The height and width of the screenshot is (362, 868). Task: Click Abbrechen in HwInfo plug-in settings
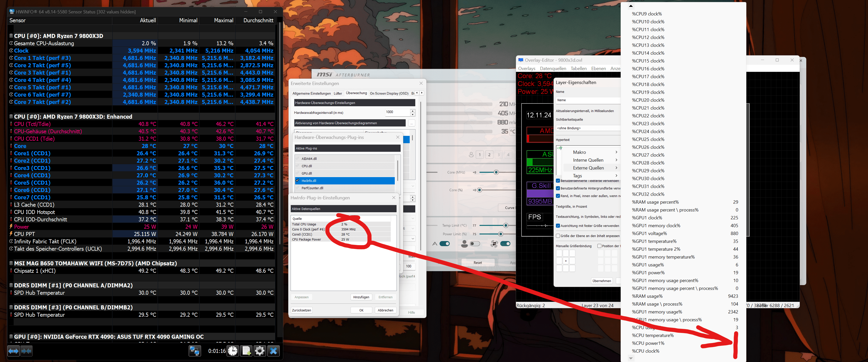pos(385,310)
